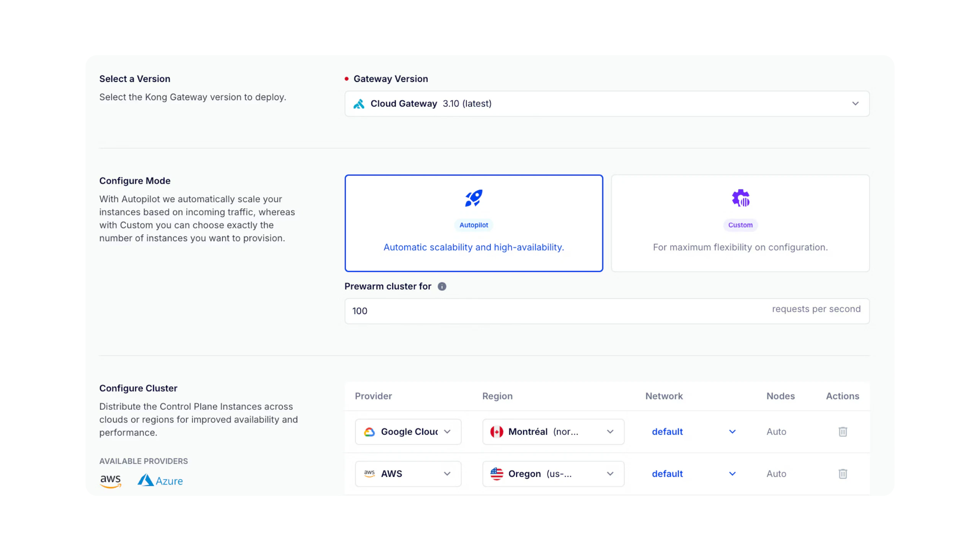This screenshot has width=980, height=551.
Task: Expand the Oregon region dropdown
Action: click(x=553, y=474)
